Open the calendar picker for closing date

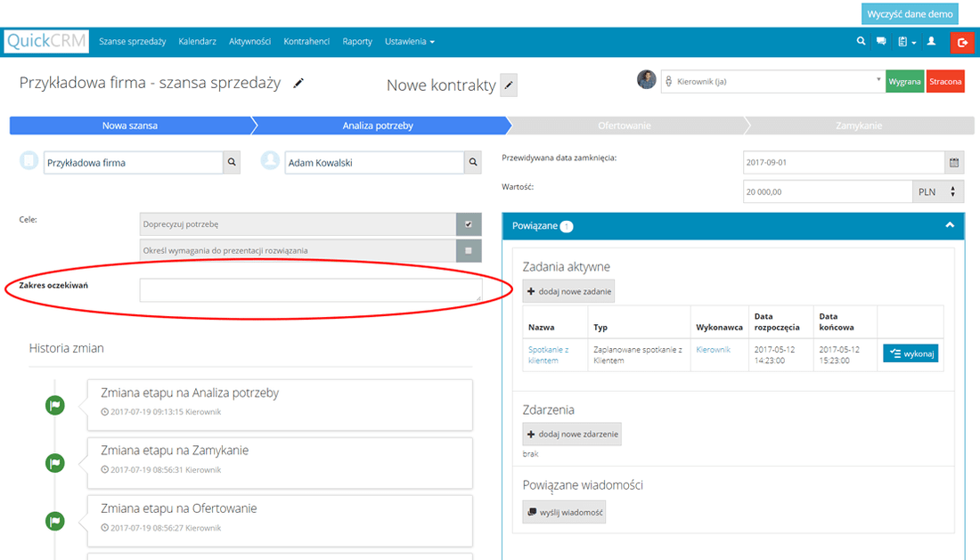pos(956,162)
